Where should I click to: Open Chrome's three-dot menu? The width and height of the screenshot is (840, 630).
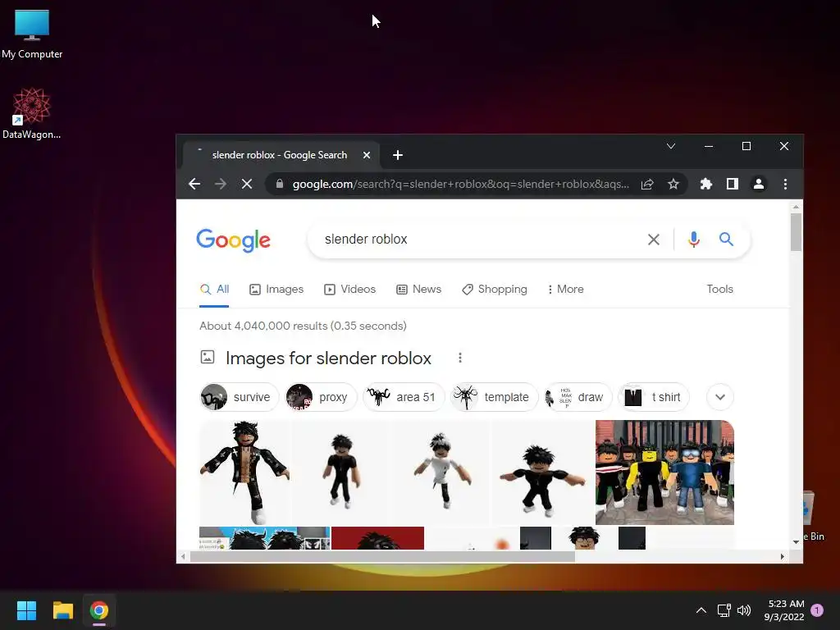(785, 185)
